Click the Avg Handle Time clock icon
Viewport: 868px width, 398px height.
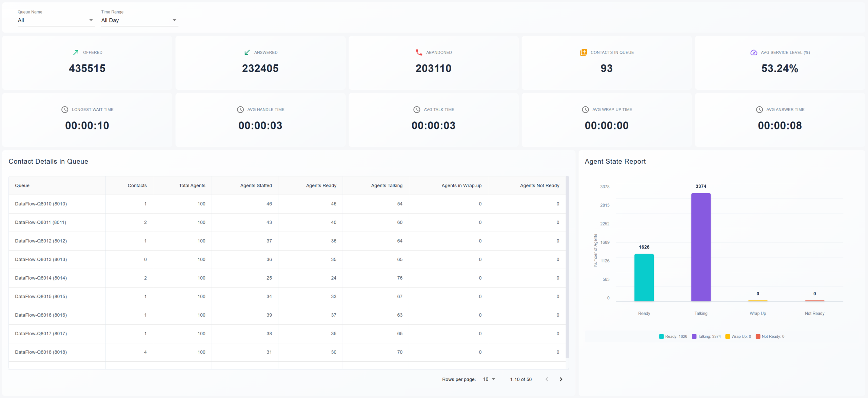pyautogui.click(x=240, y=110)
